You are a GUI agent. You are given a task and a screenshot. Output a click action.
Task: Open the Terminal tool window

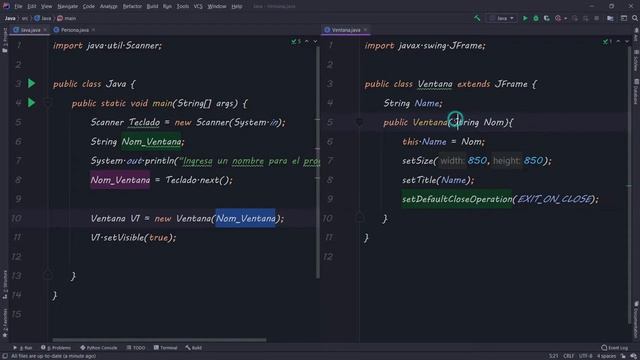[x=166, y=348]
